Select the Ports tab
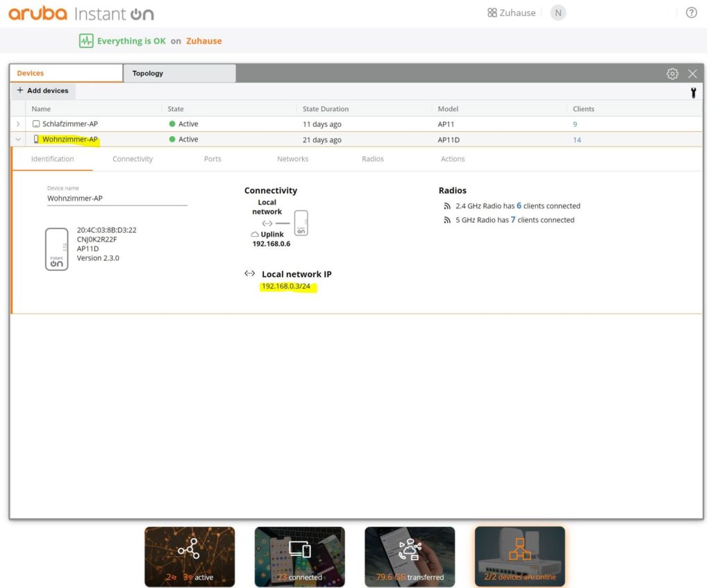This screenshot has width=711, height=588. tap(212, 159)
